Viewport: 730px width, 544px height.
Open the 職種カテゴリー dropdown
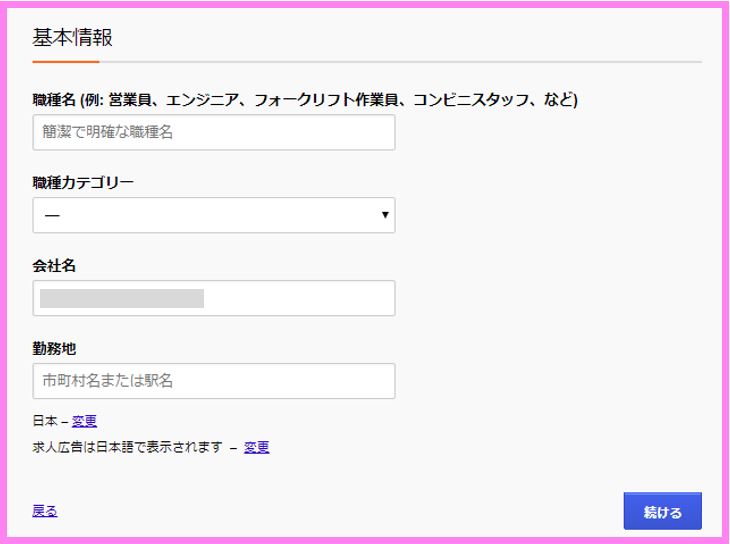214,215
